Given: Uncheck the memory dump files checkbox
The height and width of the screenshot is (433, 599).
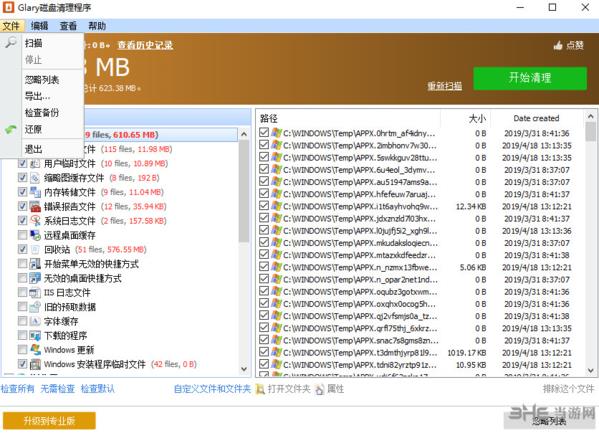Looking at the screenshot, I should click(22, 192).
